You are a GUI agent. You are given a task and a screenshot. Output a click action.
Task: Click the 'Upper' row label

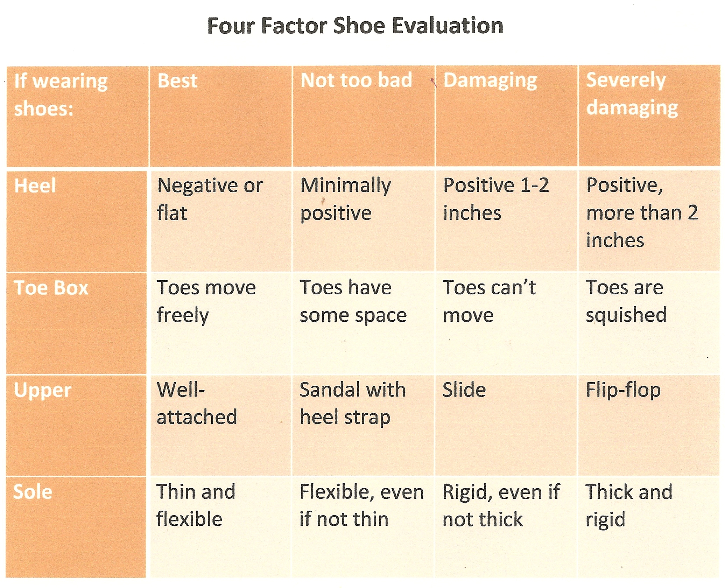[43, 390]
